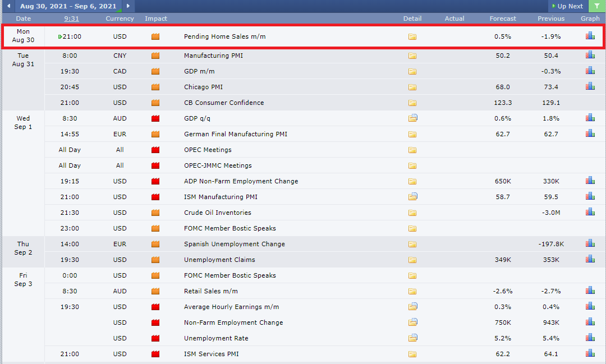Open detail folder for CB Consumer Confidence
This screenshot has width=606, height=364.
(412, 103)
